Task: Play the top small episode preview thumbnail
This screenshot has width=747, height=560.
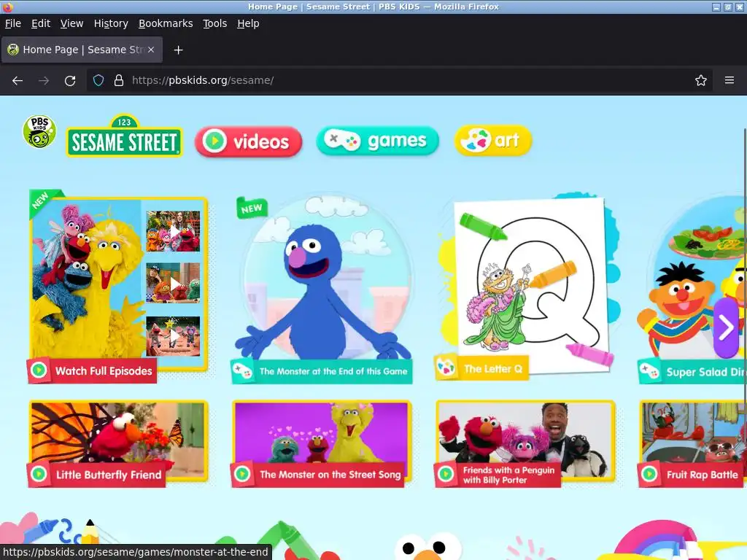Action: click(173, 231)
